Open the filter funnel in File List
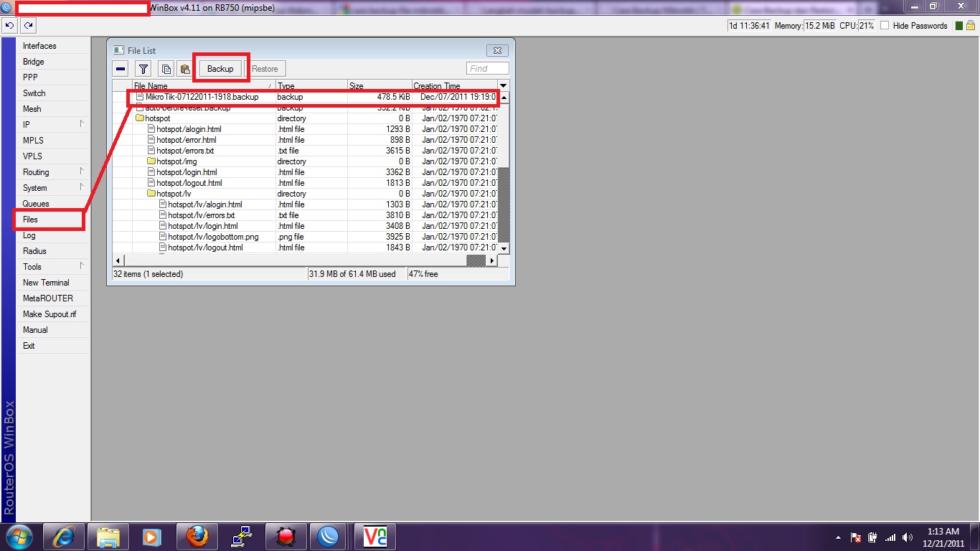 click(x=143, y=69)
